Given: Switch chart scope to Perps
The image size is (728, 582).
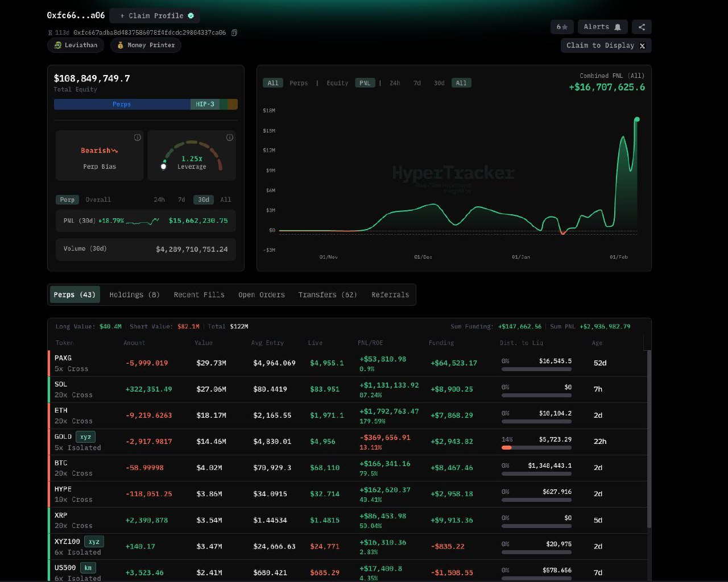Looking at the screenshot, I should 299,83.
